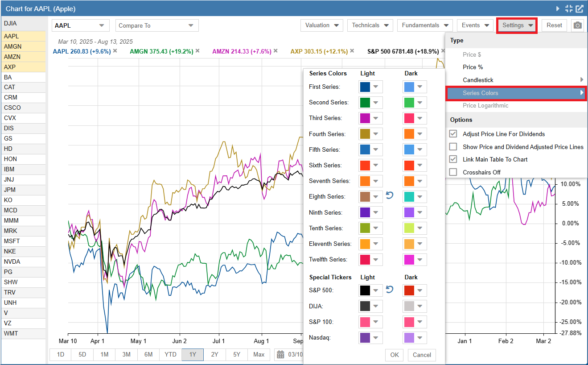Select the 2Y range button
This screenshot has width=588, height=365.
coord(214,355)
